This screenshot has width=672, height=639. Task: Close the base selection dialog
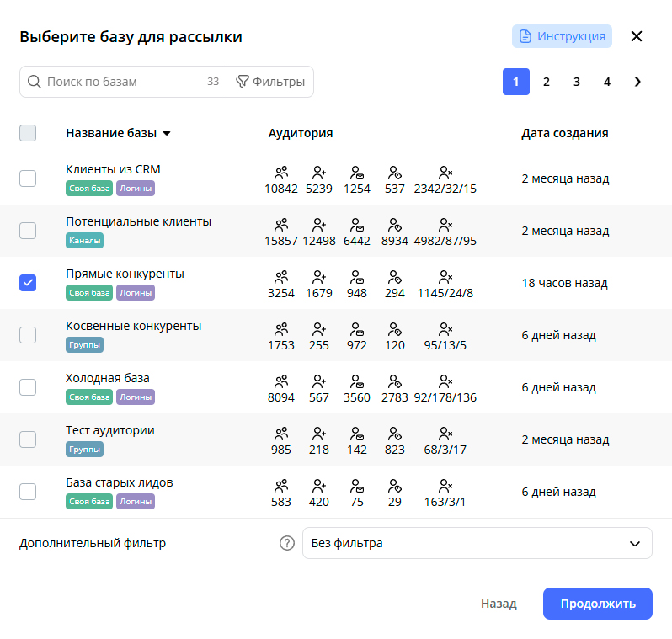pos(637,36)
